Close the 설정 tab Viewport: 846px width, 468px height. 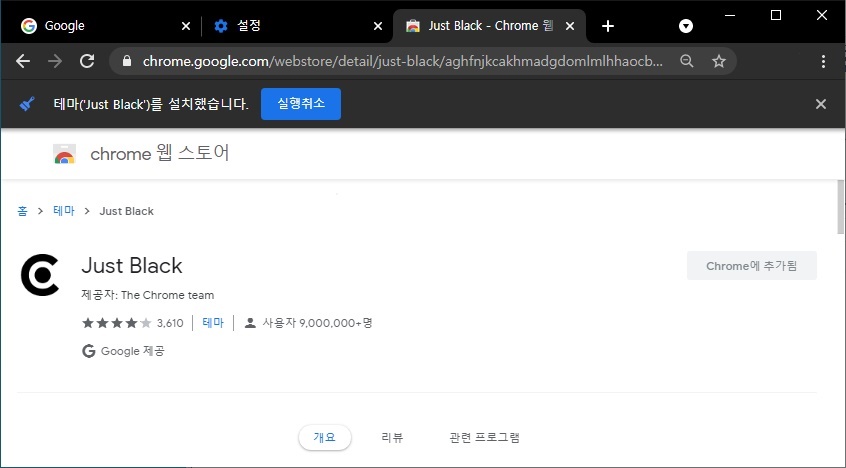[378, 26]
